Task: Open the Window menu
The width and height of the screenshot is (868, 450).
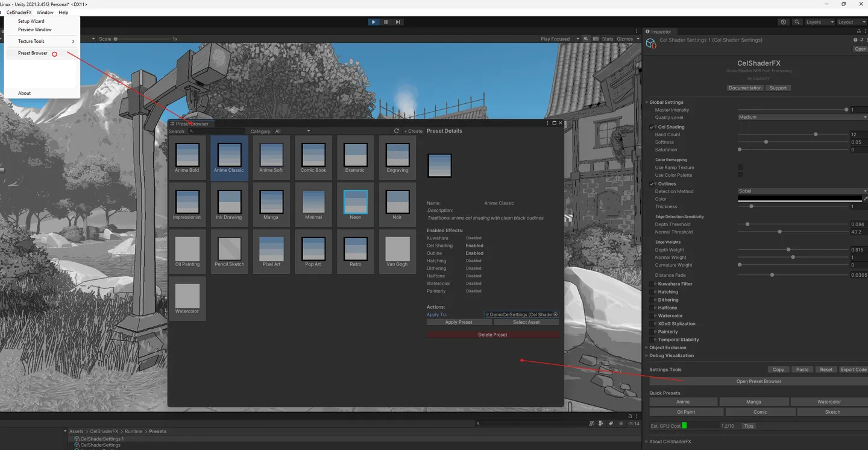Action: pos(45,12)
